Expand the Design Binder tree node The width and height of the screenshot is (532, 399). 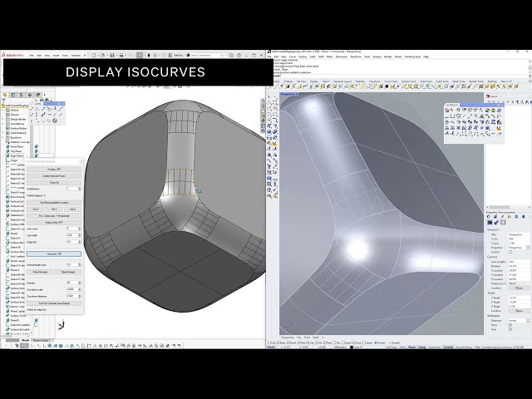tap(3, 120)
